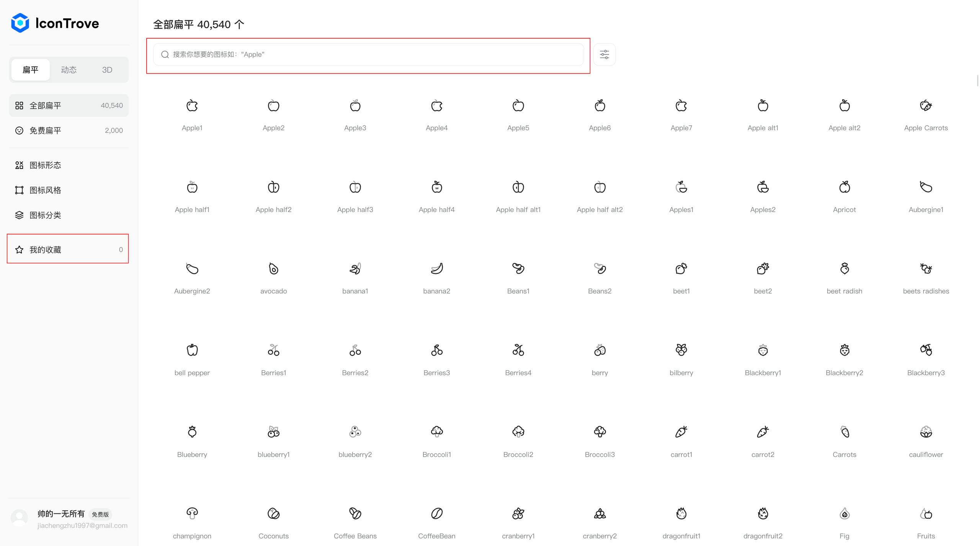Click the Apple half alt1 icon
Screen dimensions: 980x546
pos(518,187)
